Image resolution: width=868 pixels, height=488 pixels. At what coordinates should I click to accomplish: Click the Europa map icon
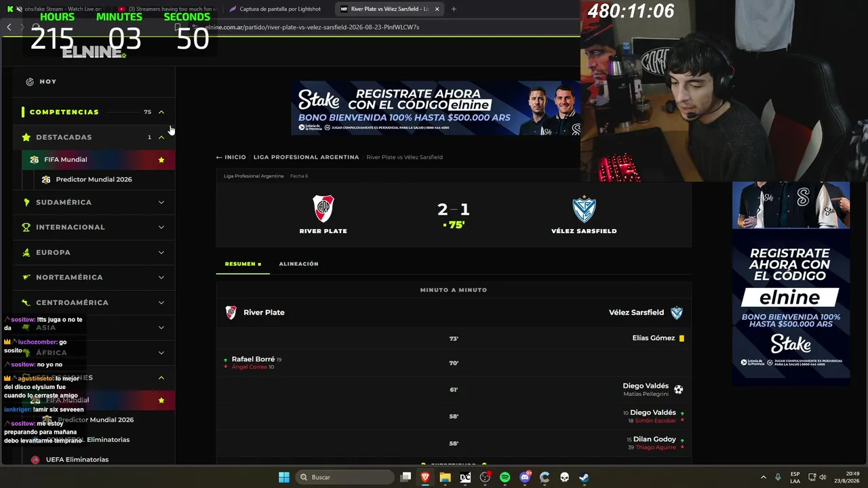26,252
